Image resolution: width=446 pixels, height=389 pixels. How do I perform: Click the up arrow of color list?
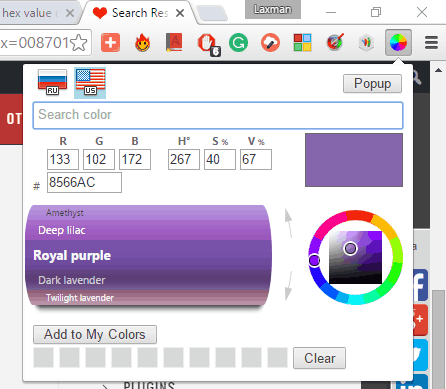click(288, 223)
